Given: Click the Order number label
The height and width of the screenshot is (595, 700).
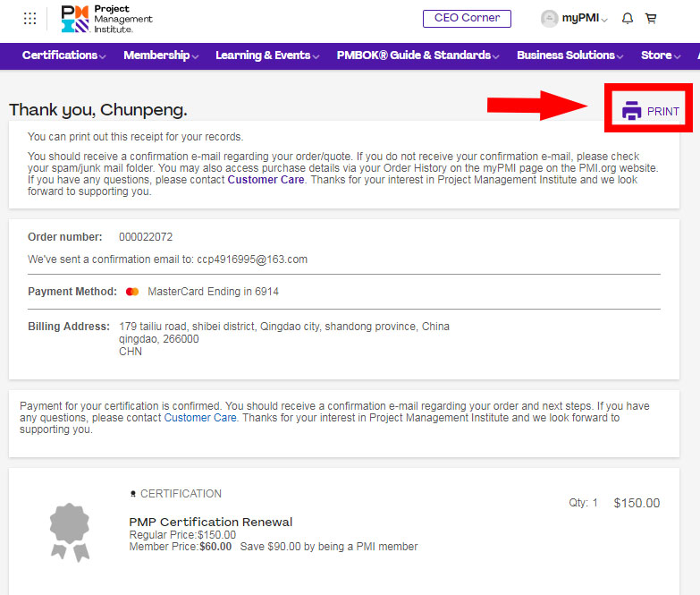Looking at the screenshot, I should (64, 237).
